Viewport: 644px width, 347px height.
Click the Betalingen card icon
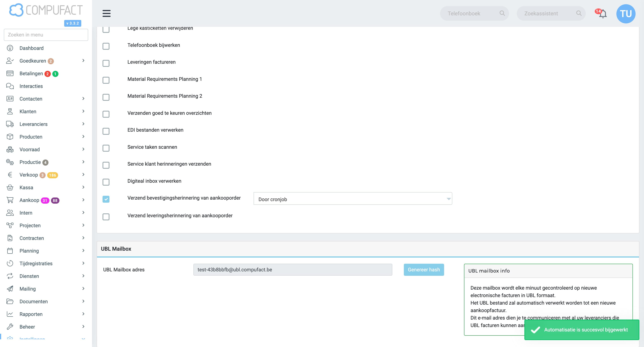tap(10, 73)
